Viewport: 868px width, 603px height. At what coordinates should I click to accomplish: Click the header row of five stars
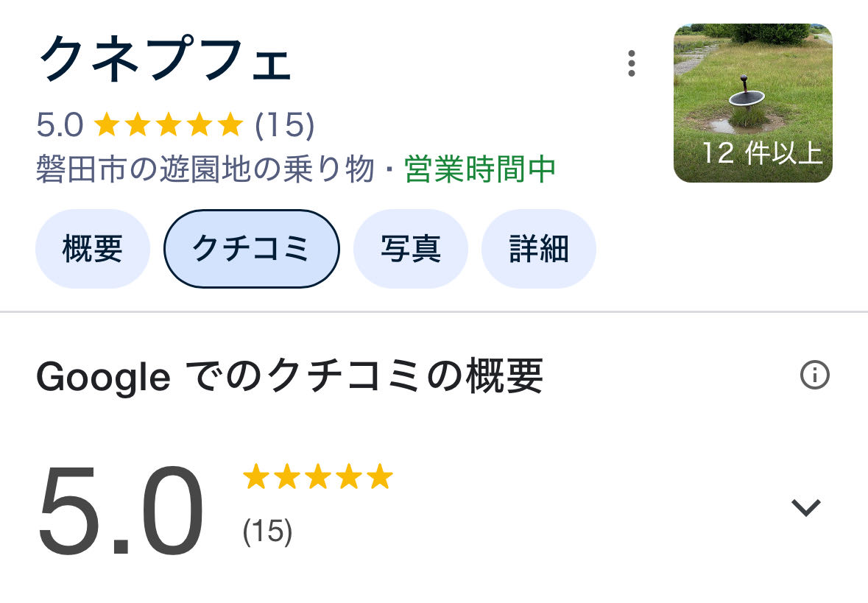click(169, 125)
